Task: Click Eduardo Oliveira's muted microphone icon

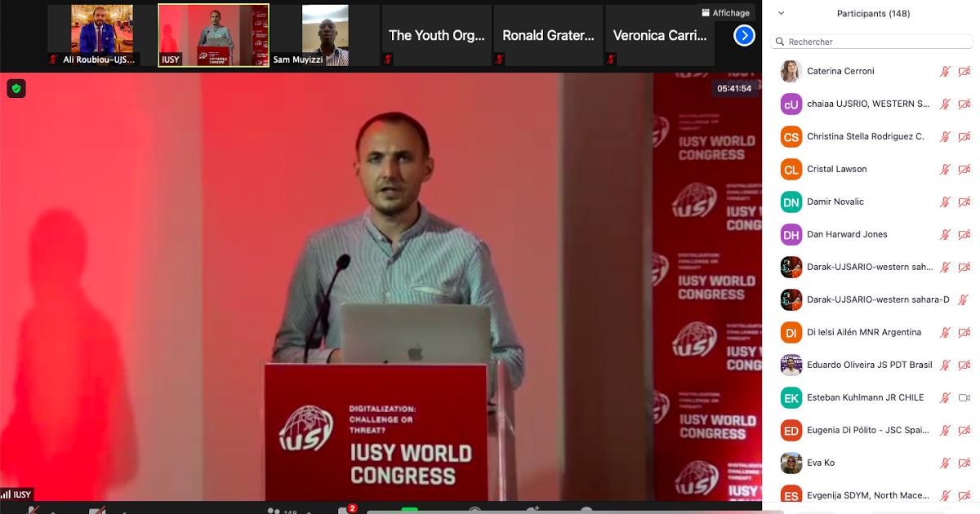Action: [945, 365]
